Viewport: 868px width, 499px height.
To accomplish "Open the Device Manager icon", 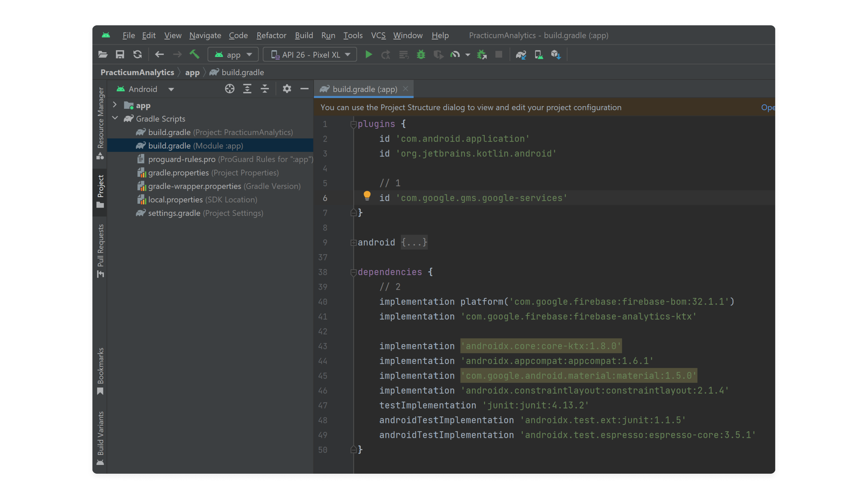I will click(x=539, y=55).
